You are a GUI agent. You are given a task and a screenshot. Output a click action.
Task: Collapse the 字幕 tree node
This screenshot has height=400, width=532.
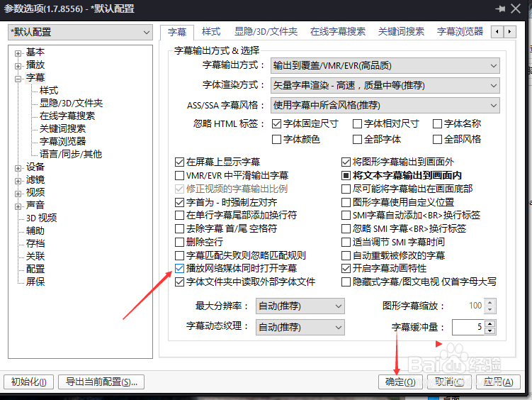(18, 79)
